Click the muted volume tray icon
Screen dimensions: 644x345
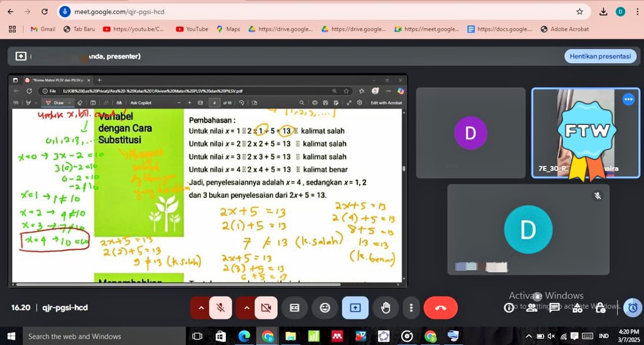coord(551,336)
